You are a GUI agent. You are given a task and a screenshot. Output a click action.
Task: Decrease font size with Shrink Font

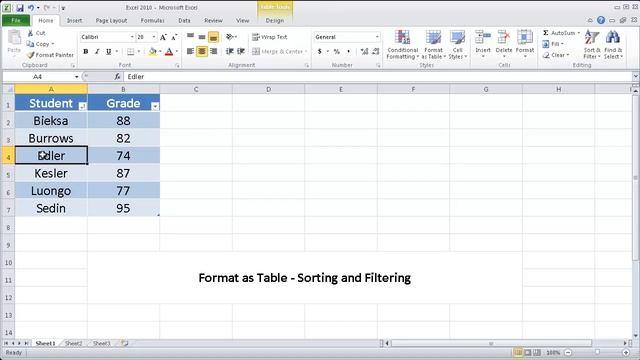(174, 37)
